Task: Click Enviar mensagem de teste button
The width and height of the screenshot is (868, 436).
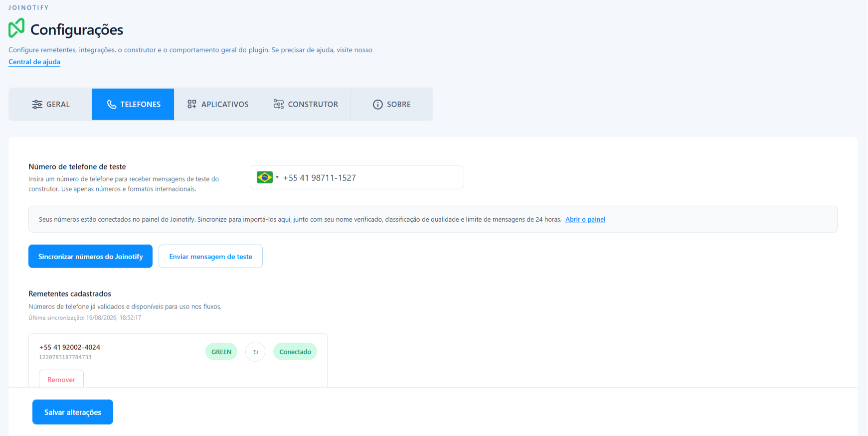Action: coord(210,256)
